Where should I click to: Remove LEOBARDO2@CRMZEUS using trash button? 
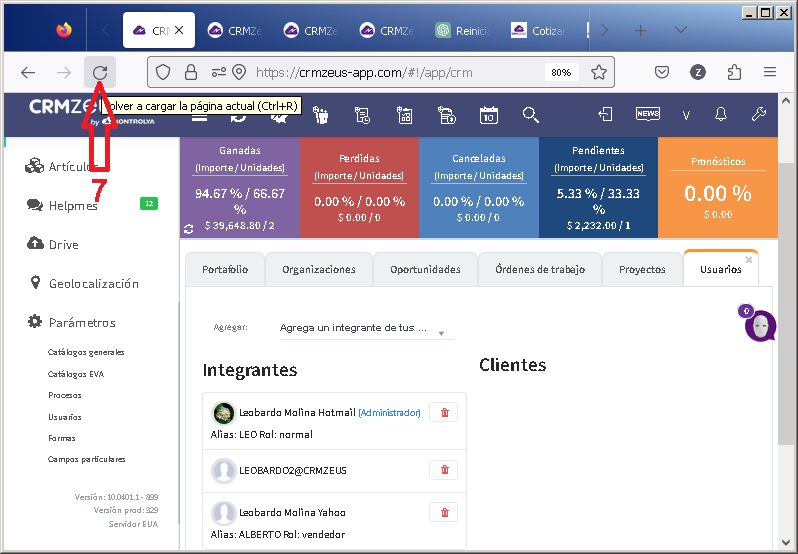point(444,470)
